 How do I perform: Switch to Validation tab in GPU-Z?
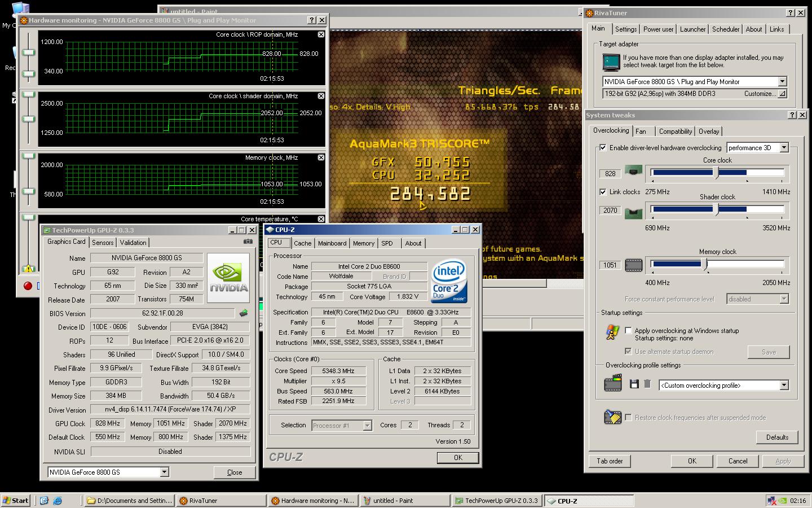[x=133, y=242]
